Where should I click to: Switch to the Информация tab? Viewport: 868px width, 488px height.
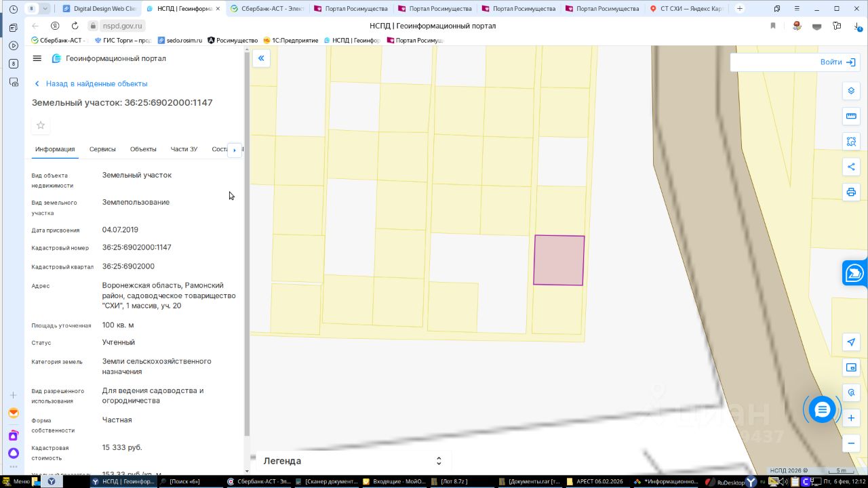55,149
